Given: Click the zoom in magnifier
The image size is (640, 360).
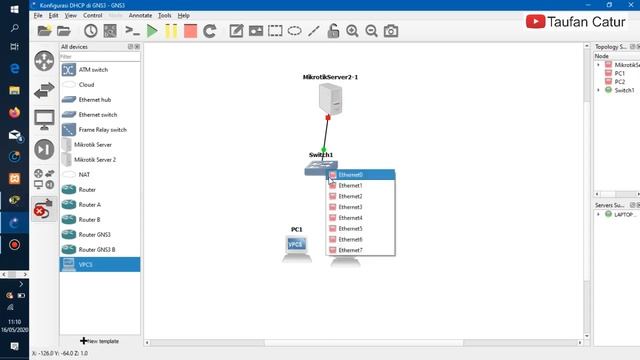Looking at the screenshot, I should [352, 31].
